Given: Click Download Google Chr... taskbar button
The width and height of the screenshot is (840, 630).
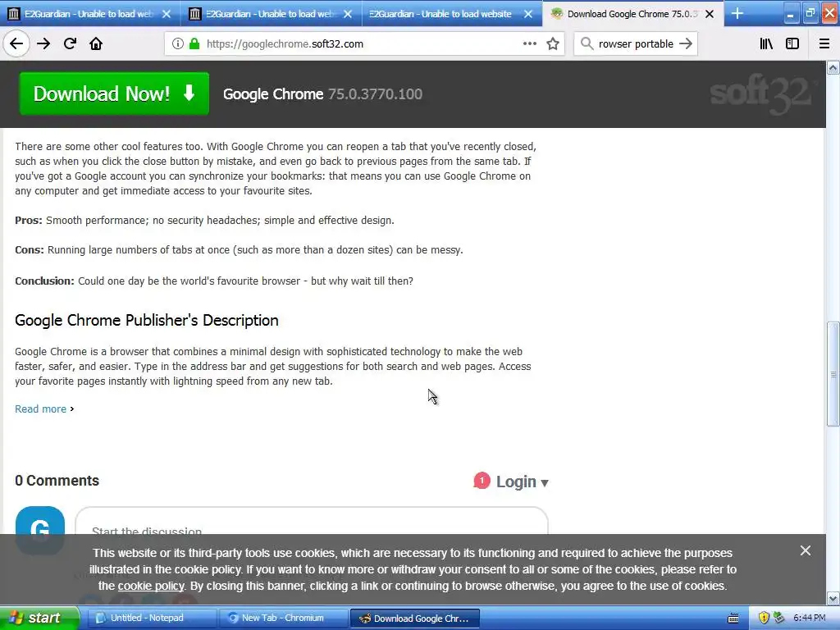Looking at the screenshot, I should point(414,618).
